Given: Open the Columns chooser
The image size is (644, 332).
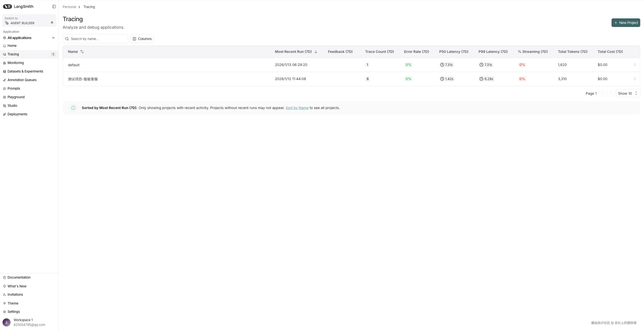Looking at the screenshot, I should (x=142, y=39).
